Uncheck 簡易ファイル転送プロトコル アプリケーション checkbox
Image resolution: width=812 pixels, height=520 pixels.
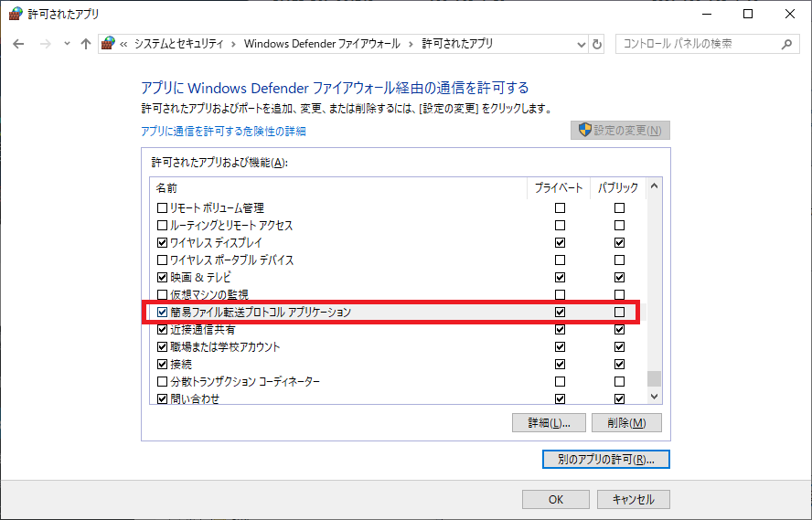pyautogui.click(x=162, y=312)
